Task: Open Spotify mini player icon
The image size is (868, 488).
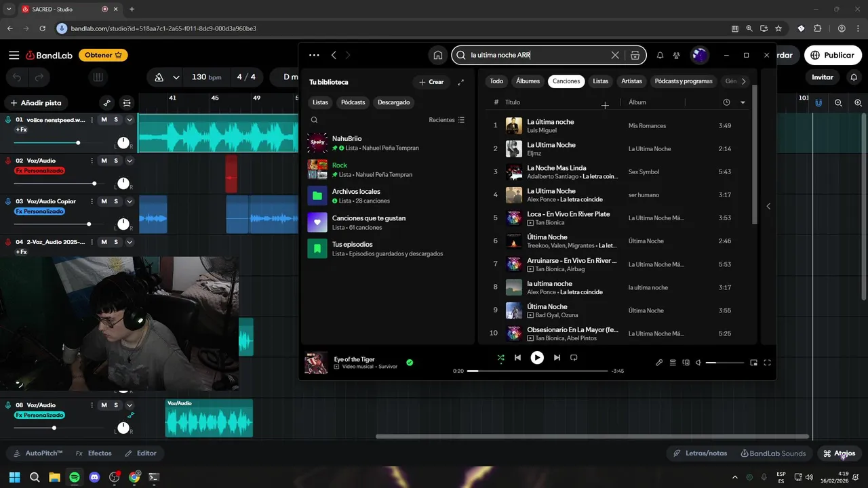Action: [753, 363]
